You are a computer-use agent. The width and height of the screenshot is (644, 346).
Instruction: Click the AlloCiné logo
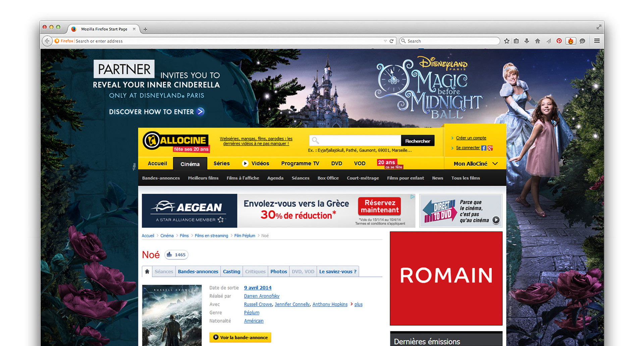(176, 141)
